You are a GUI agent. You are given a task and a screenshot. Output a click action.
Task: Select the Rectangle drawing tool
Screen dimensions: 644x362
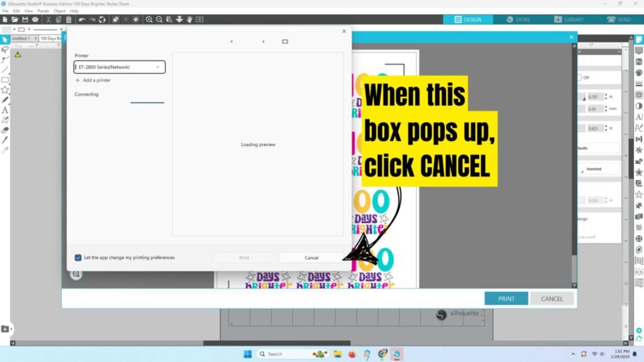(x=5, y=80)
